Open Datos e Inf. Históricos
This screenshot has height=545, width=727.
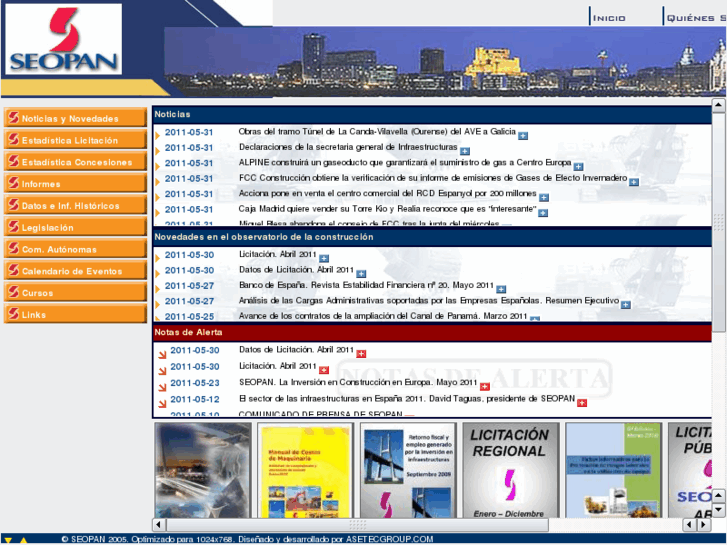click(x=75, y=205)
